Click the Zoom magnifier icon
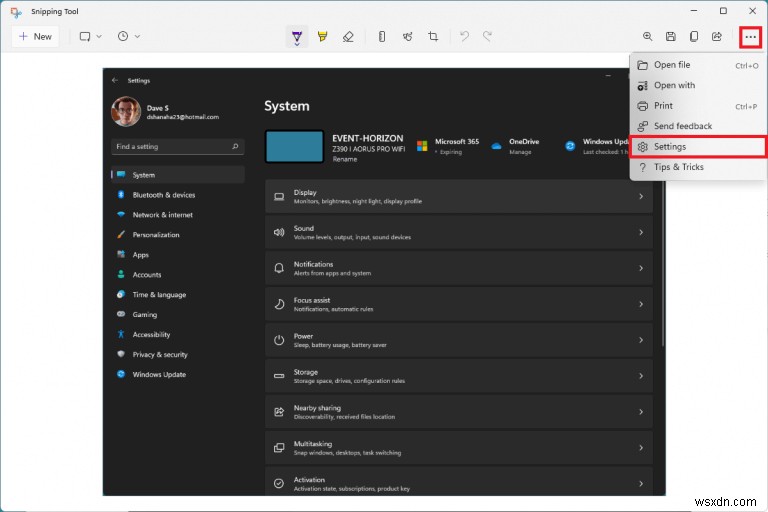The height and width of the screenshot is (512, 768). tap(648, 36)
